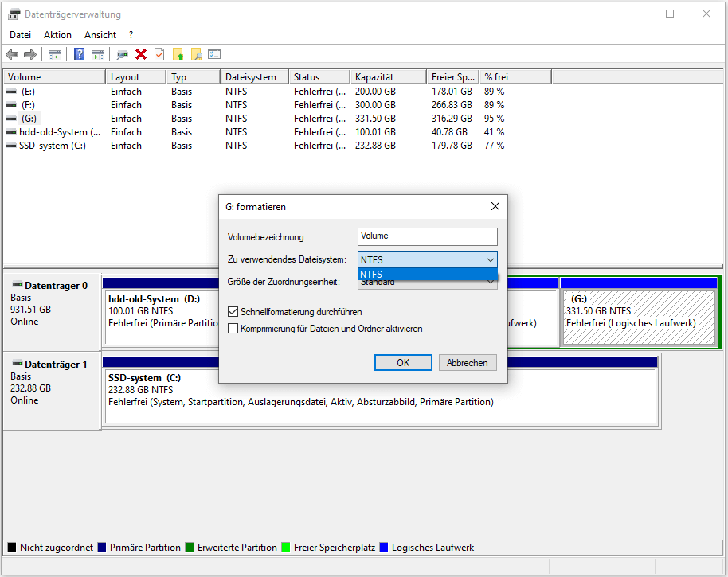Open the Aktion menu
The image size is (728, 577).
(57, 35)
